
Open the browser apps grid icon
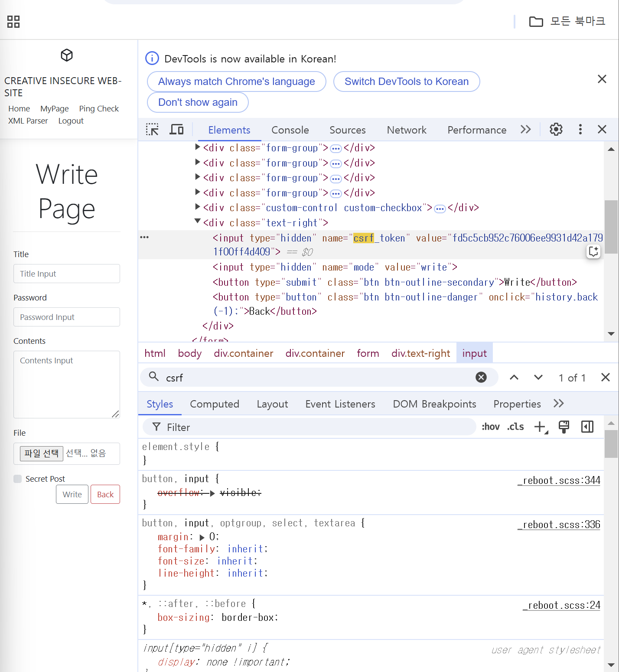tap(13, 22)
